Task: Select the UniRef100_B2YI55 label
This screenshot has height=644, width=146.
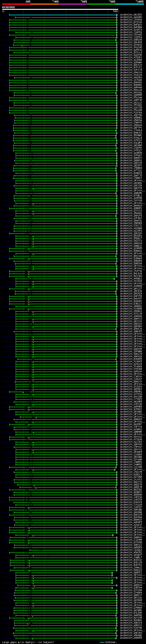Action: click(131, 618)
